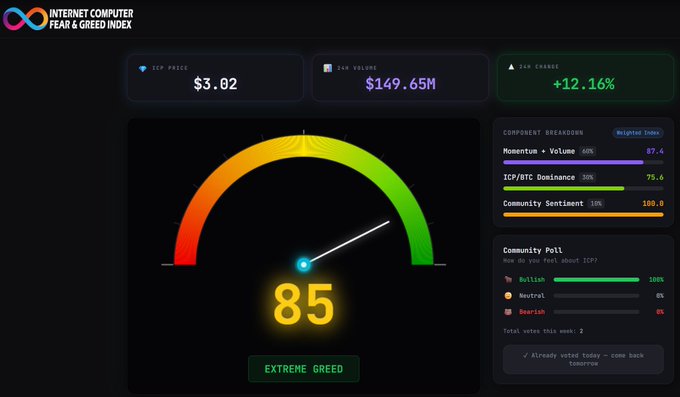Click the +12.16% change value

pyautogui.click(x=584, y=84)
